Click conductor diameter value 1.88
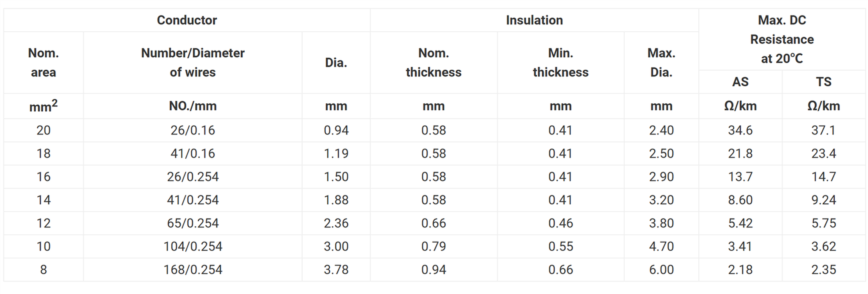This screenshot has width=868, height=294. point(336,200)
